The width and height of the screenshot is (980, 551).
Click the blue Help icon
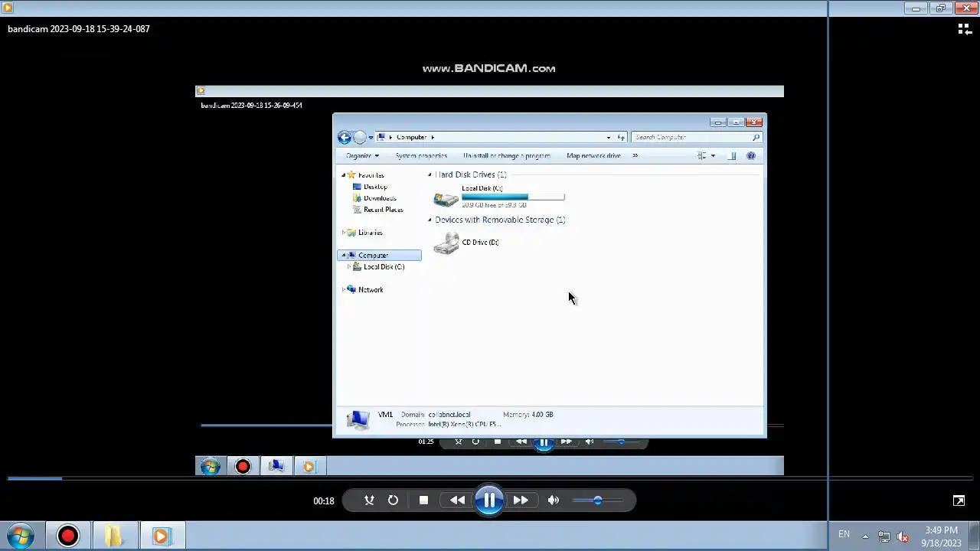[x=750, y=155]
